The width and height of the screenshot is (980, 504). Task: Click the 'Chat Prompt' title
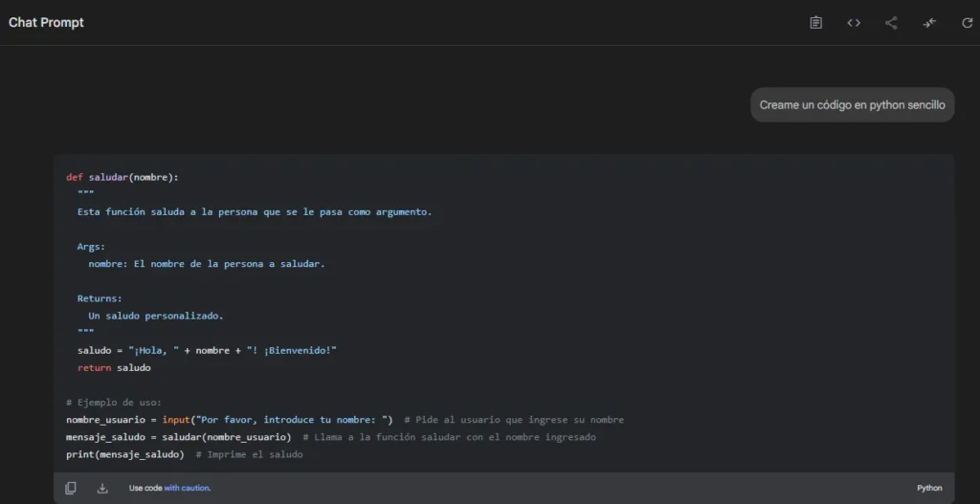(x=46, y=23)
